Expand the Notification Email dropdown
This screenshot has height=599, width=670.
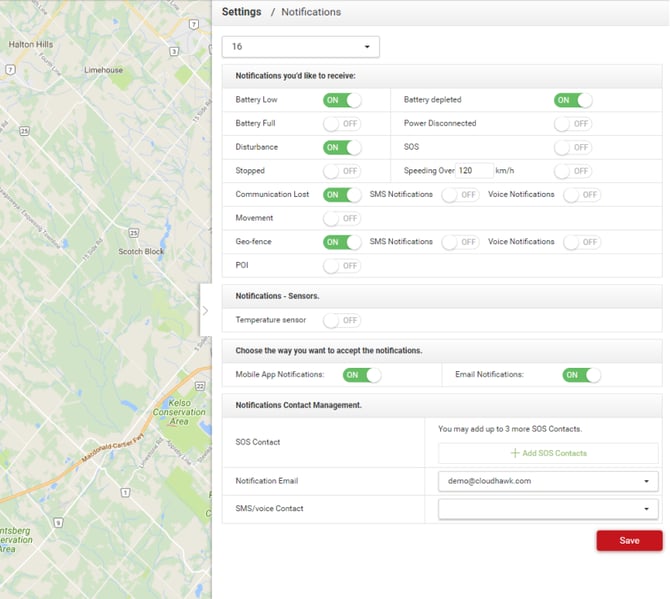click(x=548, y=481)
